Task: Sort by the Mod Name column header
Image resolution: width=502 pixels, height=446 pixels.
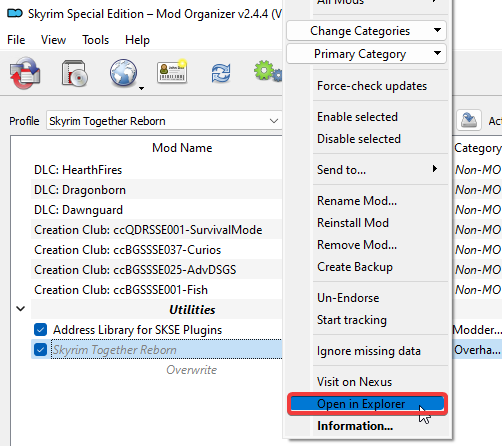Action: (x=182, y=148)
